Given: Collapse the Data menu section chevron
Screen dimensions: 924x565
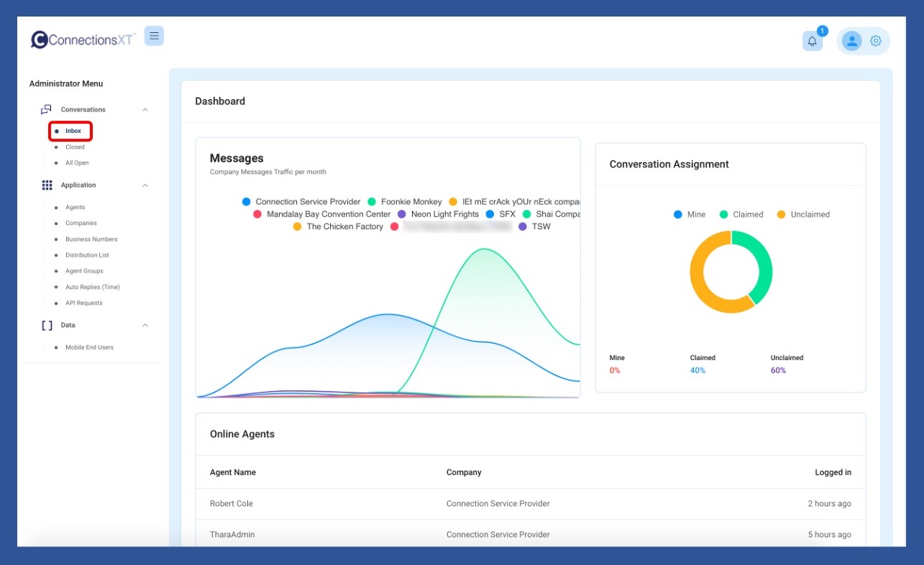Looking at the screenshot, I should click(x=145, y=326).
